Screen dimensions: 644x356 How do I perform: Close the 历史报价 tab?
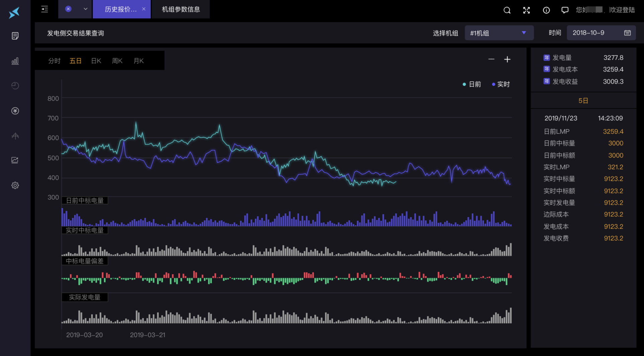[144, 9]
